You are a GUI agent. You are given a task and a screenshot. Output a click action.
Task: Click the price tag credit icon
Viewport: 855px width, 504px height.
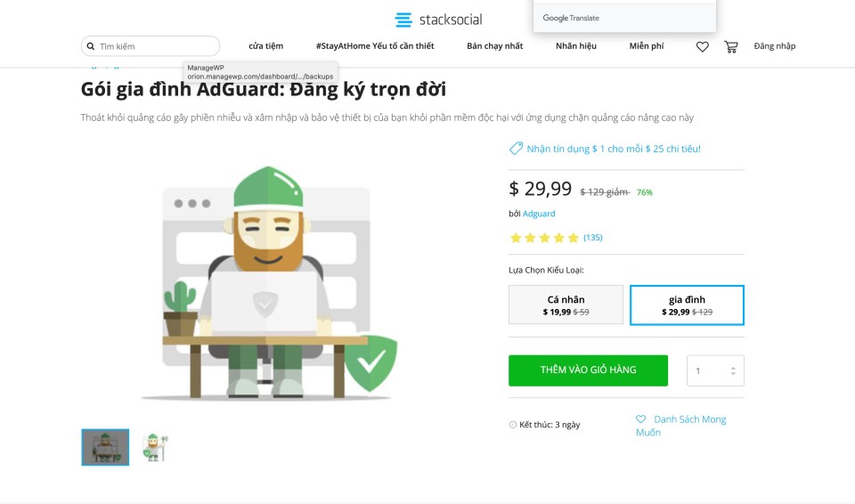(x=516, y=149)
